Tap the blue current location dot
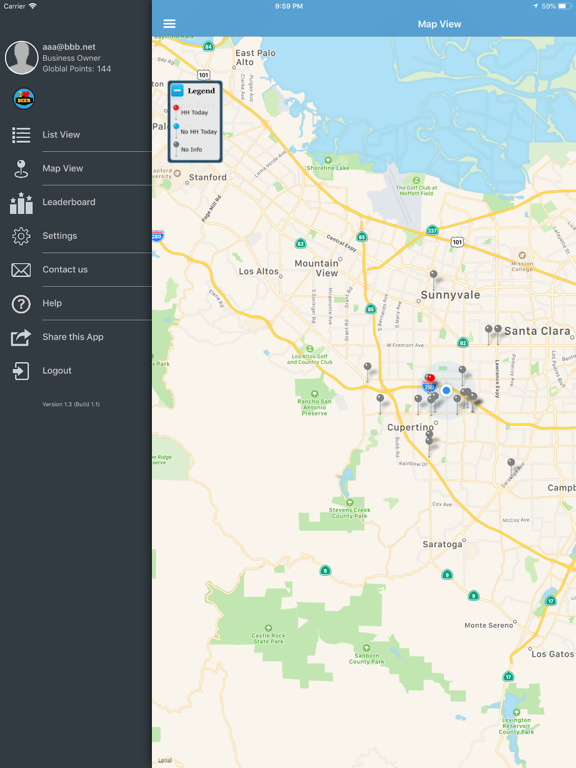The height and width of the screenshot is (768, 576). (x=446, y=390)
